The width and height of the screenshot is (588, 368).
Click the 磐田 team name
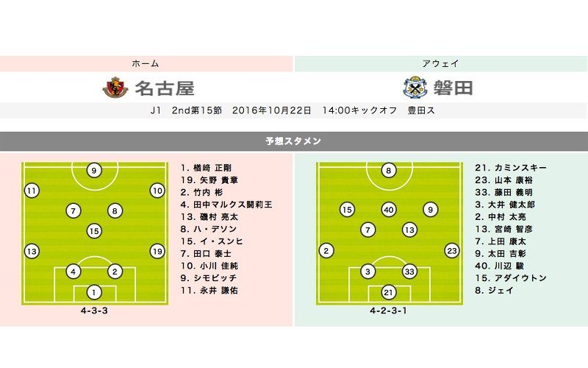click(453, 89)
